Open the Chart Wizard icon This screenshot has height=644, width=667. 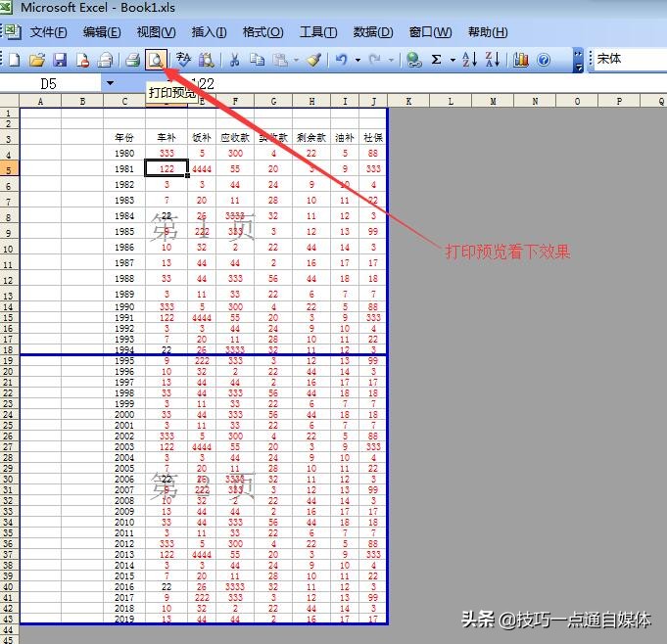point(521,60)
